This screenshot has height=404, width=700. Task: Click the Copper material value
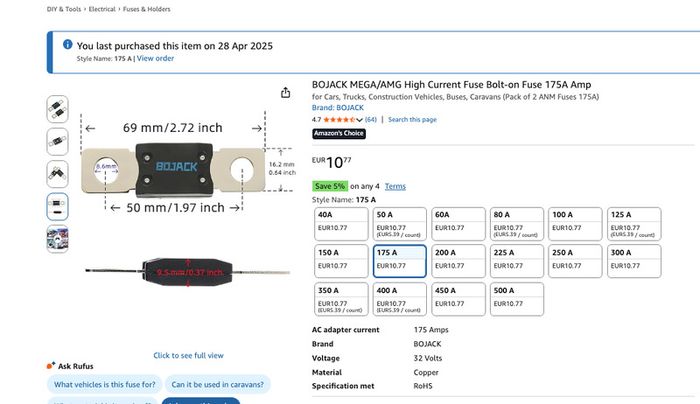pos(426,372)
